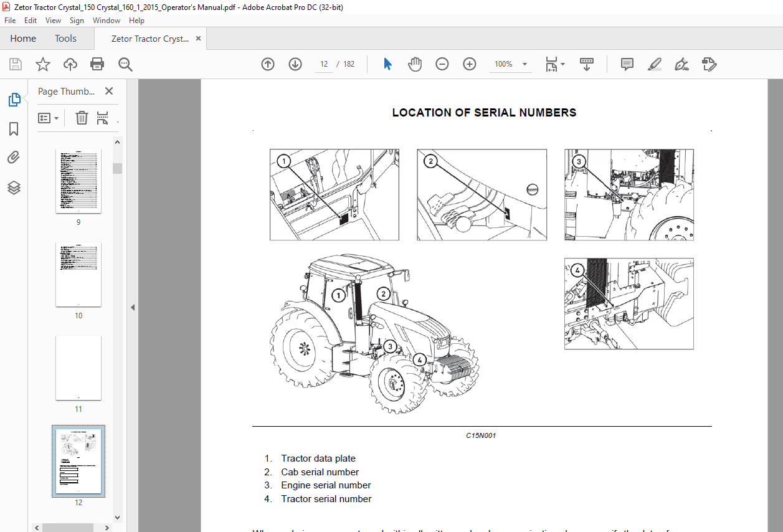The height and width of the screenshot is (532, 783).
Task: Click the Engine serial number list item
Action: point(326,485)
